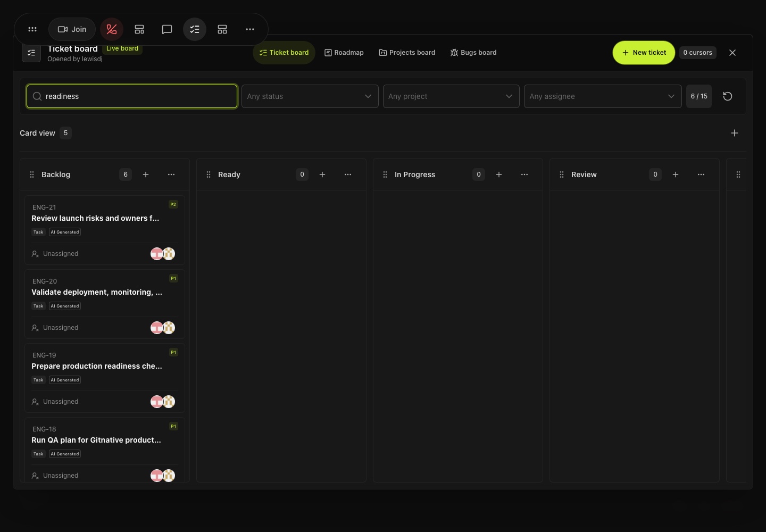Click the P1 priority badge on ENG-19
The width and height of the screenshot is (766, 532).
point(173,352)
